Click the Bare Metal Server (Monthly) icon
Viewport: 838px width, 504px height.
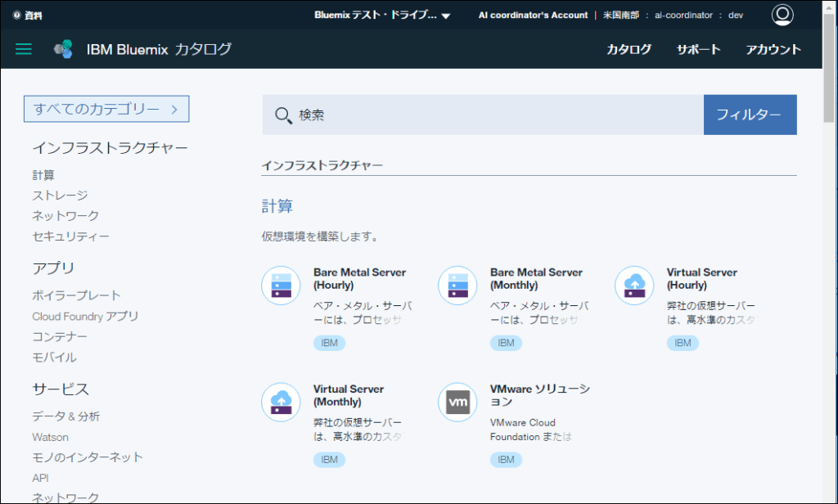pos(457,286)
